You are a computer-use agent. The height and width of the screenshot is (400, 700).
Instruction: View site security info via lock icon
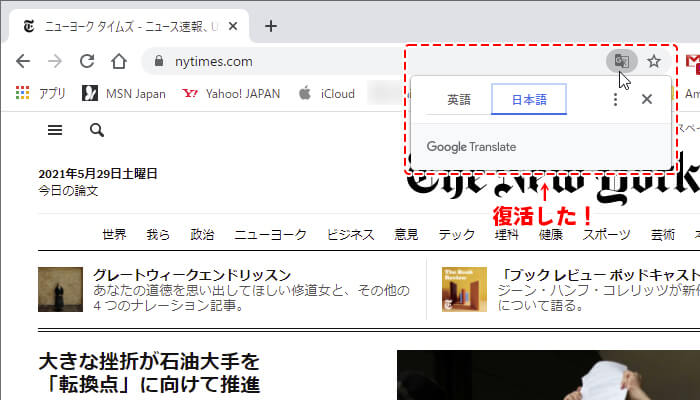point(158,61)
